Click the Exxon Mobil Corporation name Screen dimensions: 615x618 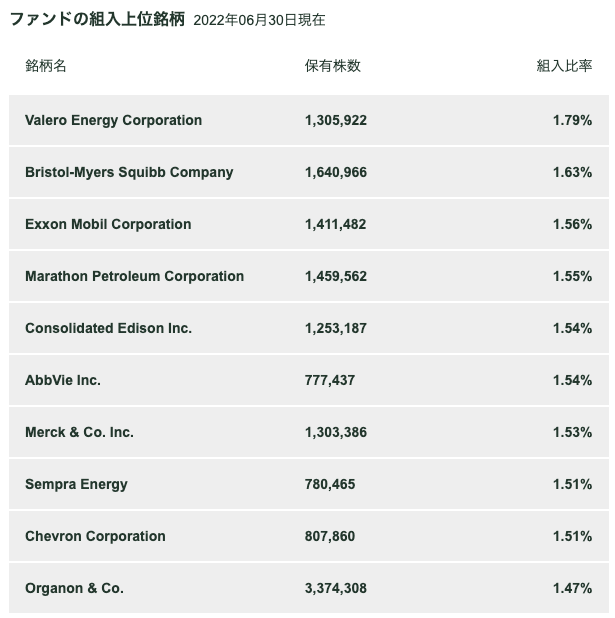pos(108,224)
